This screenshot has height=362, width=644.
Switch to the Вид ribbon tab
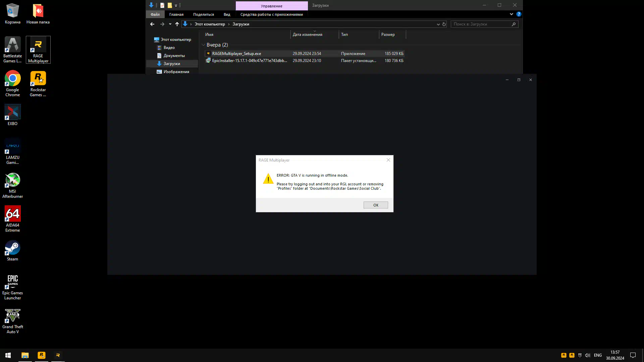click(227, 14)
